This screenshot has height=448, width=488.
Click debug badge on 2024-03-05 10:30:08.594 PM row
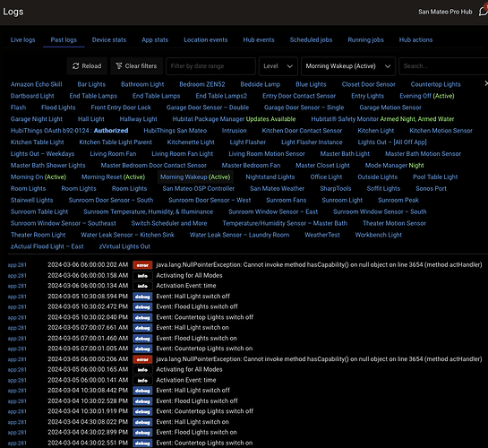tap(142, 297)
